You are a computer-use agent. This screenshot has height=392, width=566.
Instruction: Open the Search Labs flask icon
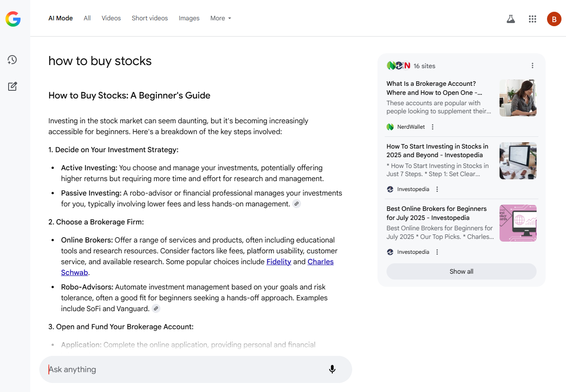[x=511, y=19]
